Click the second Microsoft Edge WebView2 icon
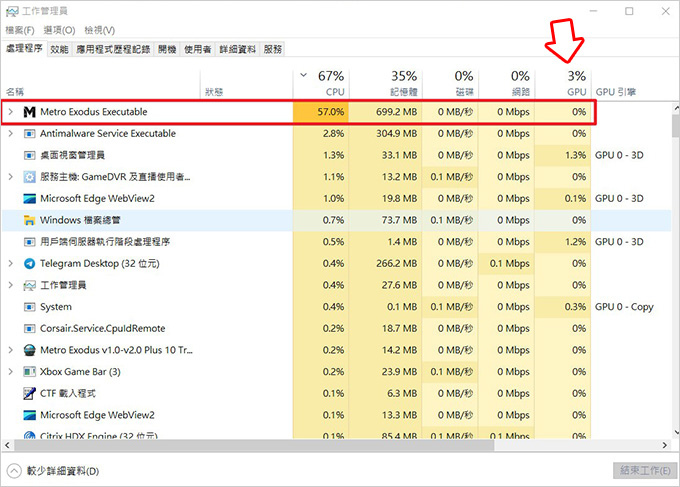 [x=29, y=415]
